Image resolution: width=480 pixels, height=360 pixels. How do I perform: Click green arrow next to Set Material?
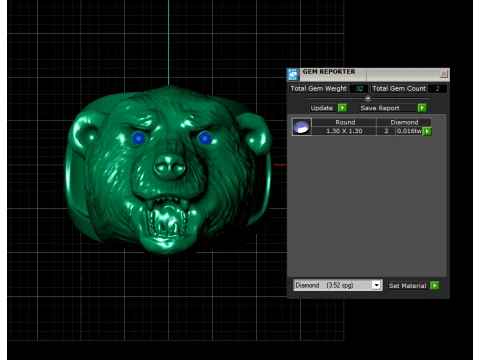click(x=434, y=285)
